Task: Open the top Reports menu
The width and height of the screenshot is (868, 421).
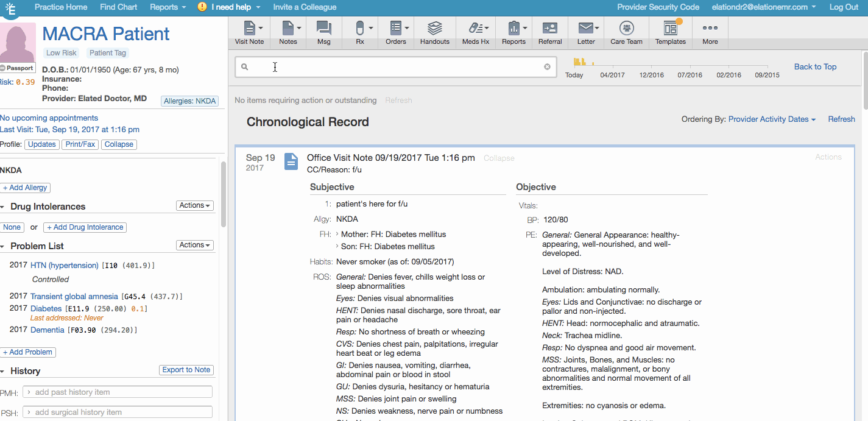Action: (168, 7)
